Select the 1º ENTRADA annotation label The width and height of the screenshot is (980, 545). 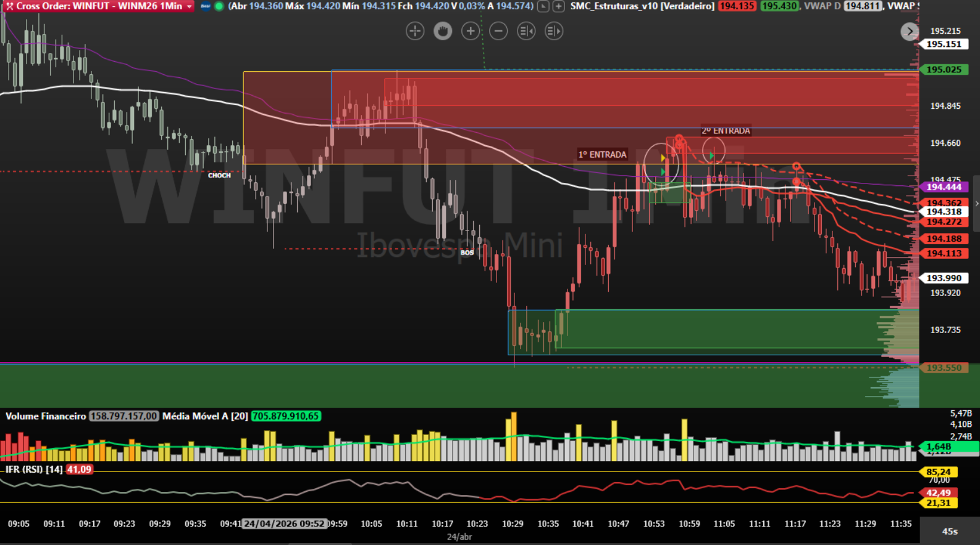[x=602, y=154]
